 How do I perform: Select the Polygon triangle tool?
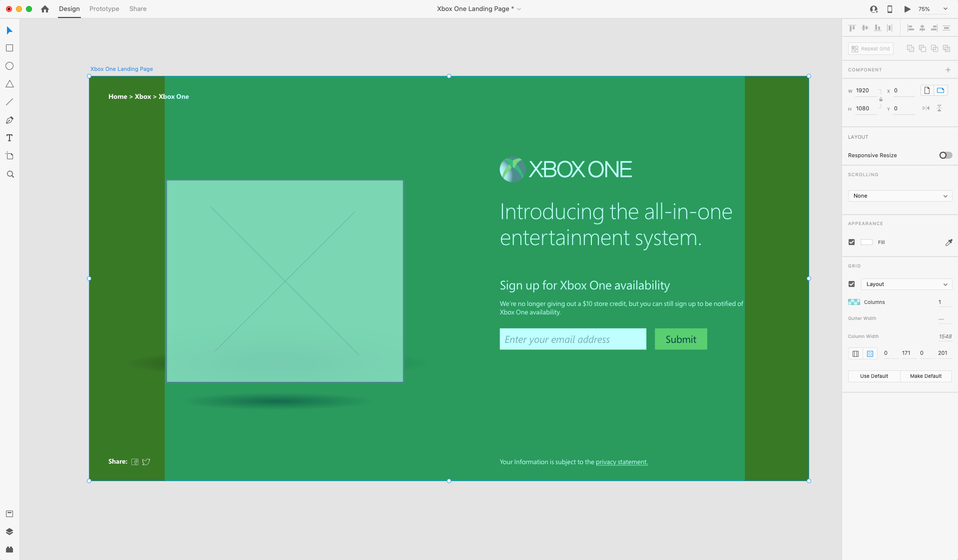(9, 84)
